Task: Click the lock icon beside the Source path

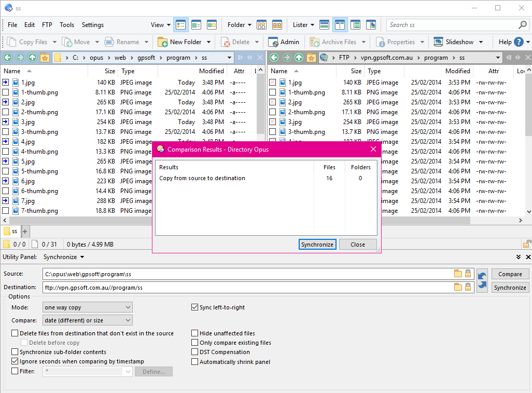Action: point(469,274)
